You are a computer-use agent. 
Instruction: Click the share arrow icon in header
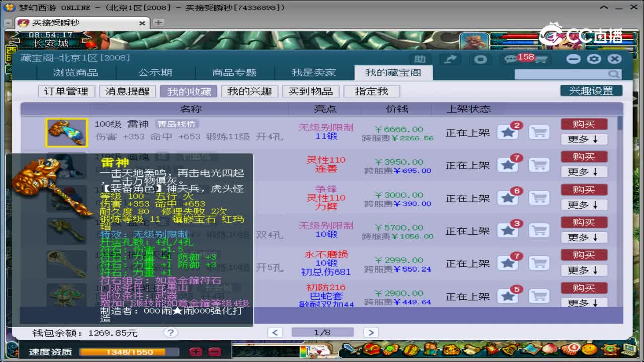[x=450, y=59]
